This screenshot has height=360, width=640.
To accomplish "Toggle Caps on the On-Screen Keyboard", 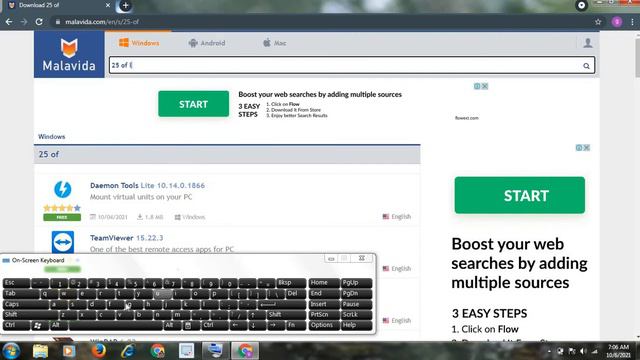I will [25, 304].
